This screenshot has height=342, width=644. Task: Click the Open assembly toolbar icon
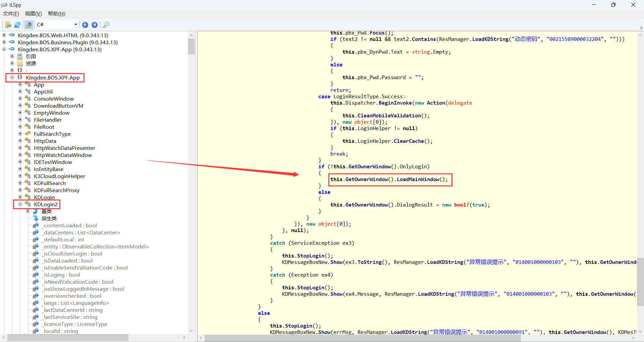pyautogui.click(x=8, y=25)
